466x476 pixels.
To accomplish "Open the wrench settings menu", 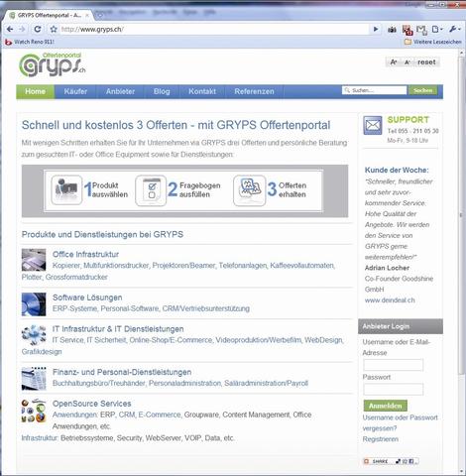I will (x=454, y=30).
